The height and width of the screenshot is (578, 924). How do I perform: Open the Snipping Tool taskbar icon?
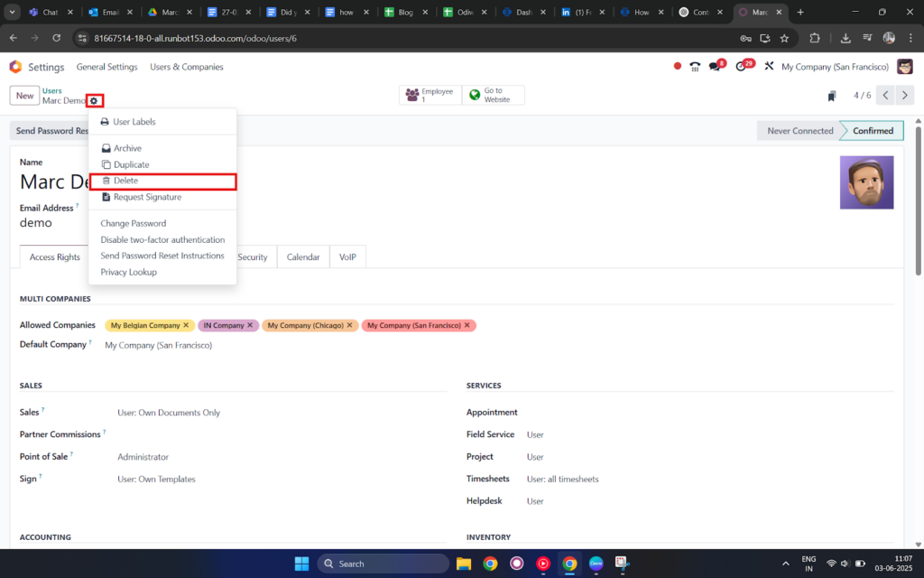[622, 564]
